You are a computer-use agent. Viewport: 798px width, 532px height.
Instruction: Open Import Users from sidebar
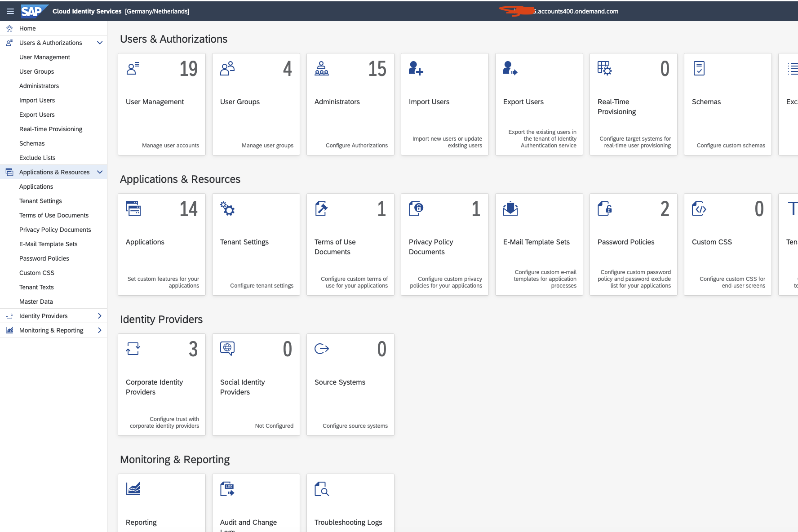click(53, 100)
